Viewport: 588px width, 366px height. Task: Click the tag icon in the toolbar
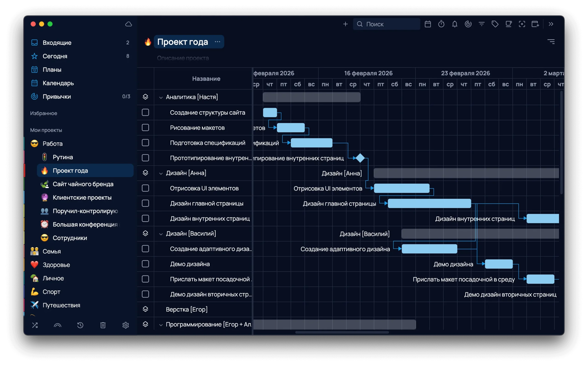495,24
